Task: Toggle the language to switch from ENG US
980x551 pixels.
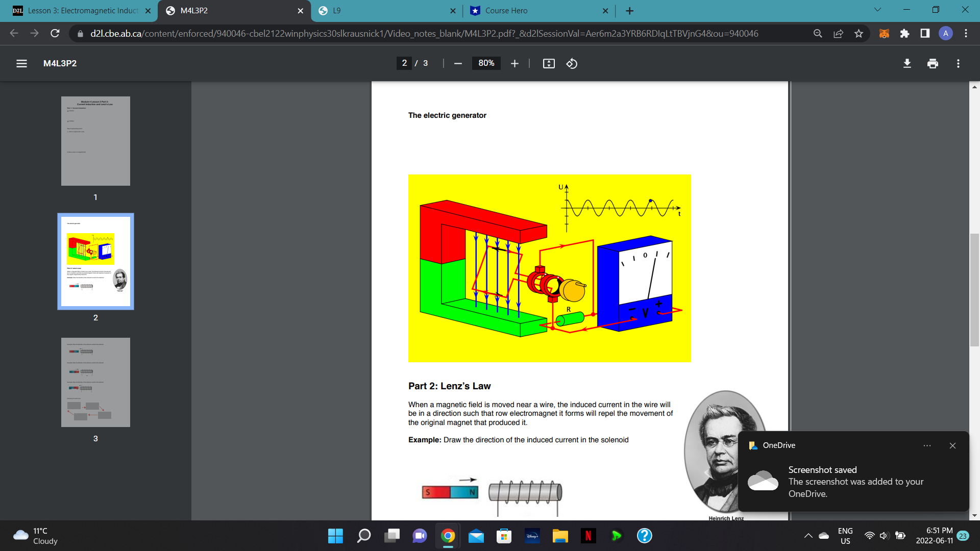Action: click(845, 536)
